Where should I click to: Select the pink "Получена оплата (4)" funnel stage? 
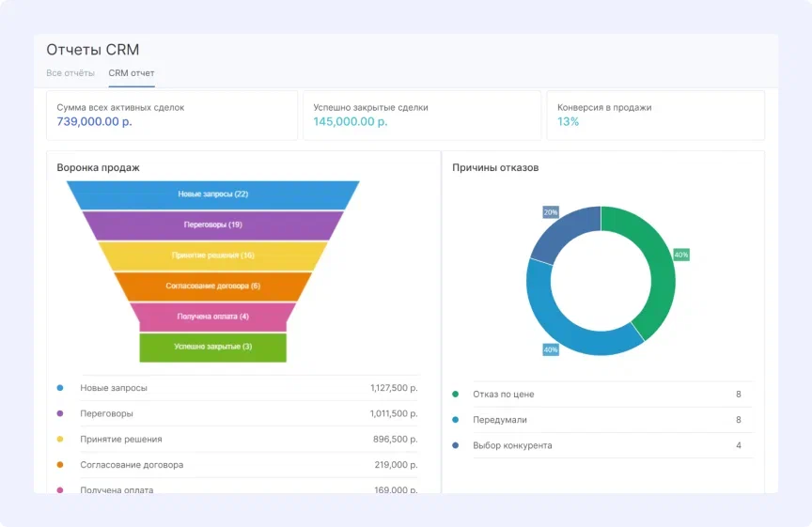click(213, 317)
